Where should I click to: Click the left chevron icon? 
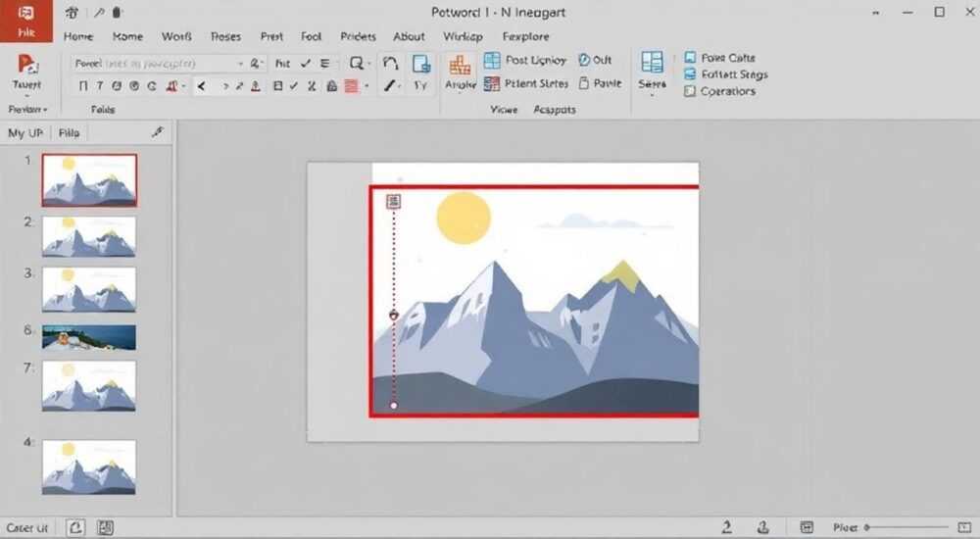tap(201, 86)
